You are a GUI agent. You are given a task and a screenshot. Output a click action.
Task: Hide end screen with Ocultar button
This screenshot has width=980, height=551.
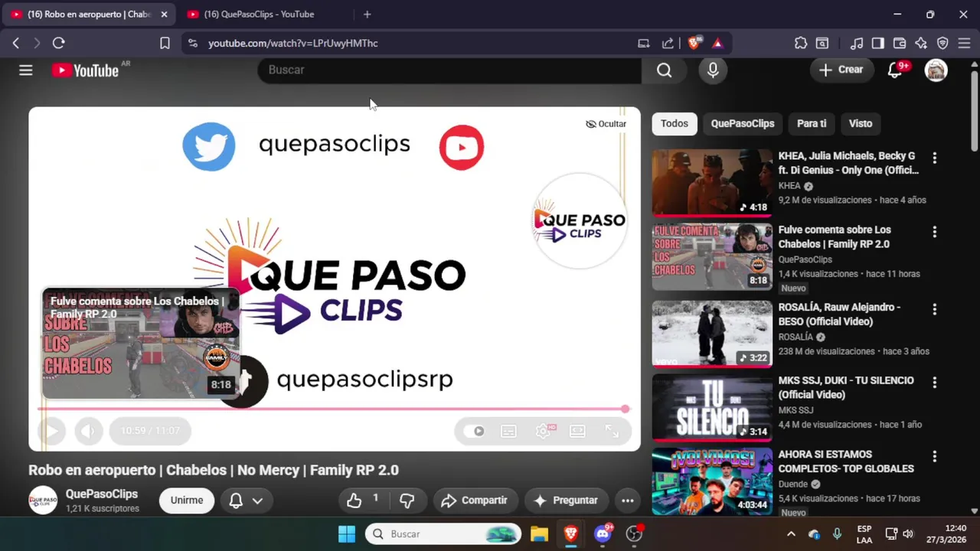606,124
